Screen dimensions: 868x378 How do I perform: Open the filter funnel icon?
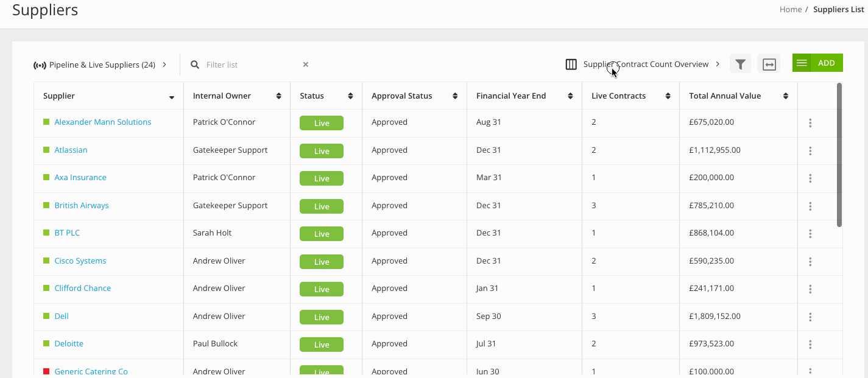(740, 64)
